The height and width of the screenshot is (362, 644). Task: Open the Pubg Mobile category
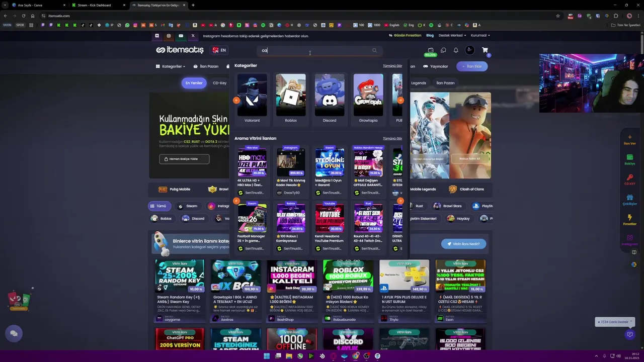[174, 189]
